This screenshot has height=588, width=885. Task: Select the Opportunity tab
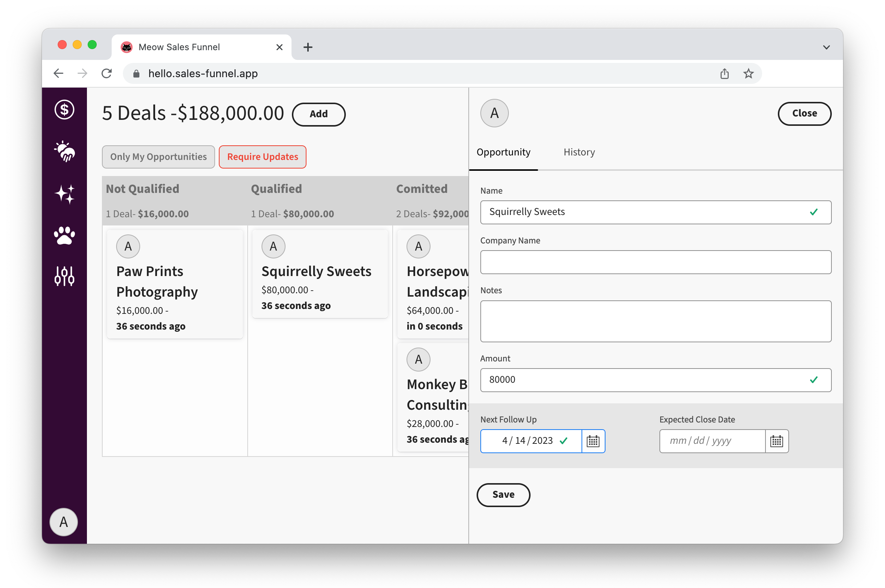click(x=503, y=152)
